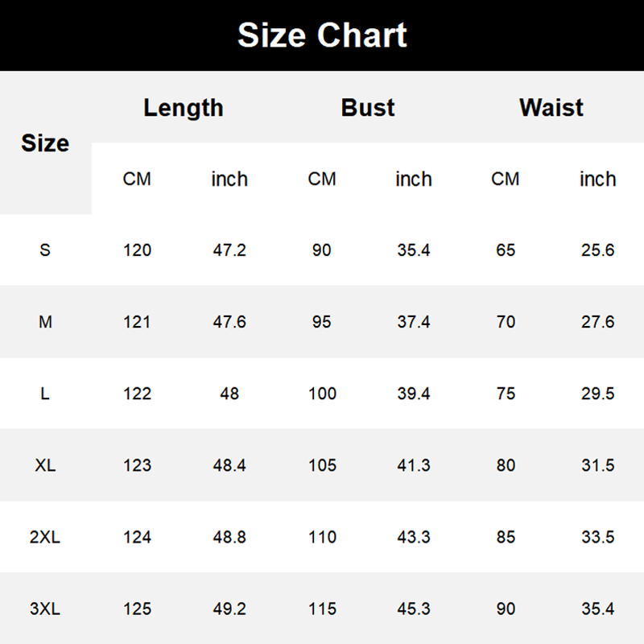Select the Size column header
This screenshot has height=644, width=644.
pyautogui.click(x=45, y=143)
